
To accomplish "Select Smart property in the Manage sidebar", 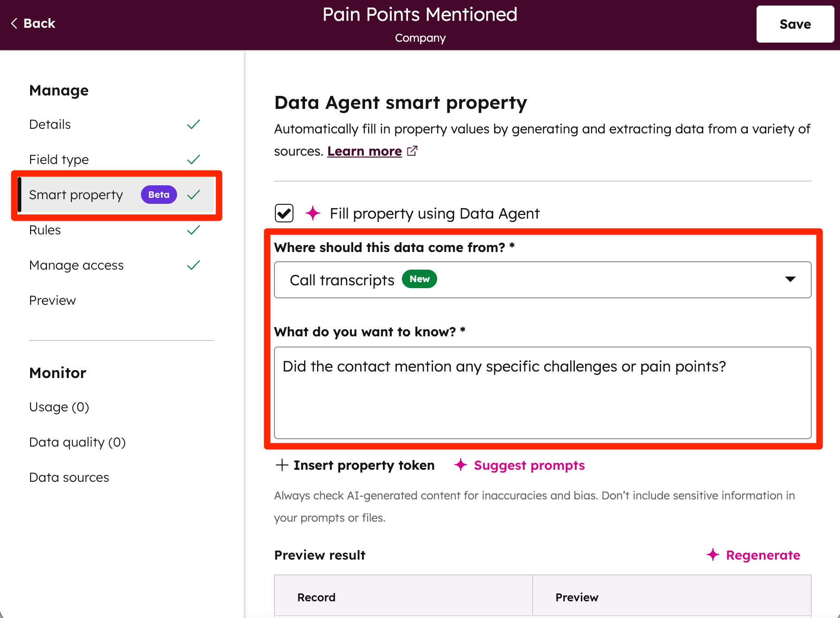I will [x=76, y=195].
